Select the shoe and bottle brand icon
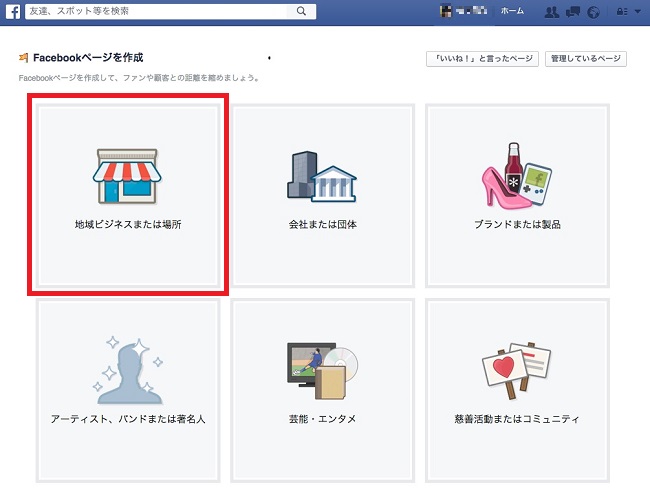Viewport: 650px width, 490px height. (517, 175)
